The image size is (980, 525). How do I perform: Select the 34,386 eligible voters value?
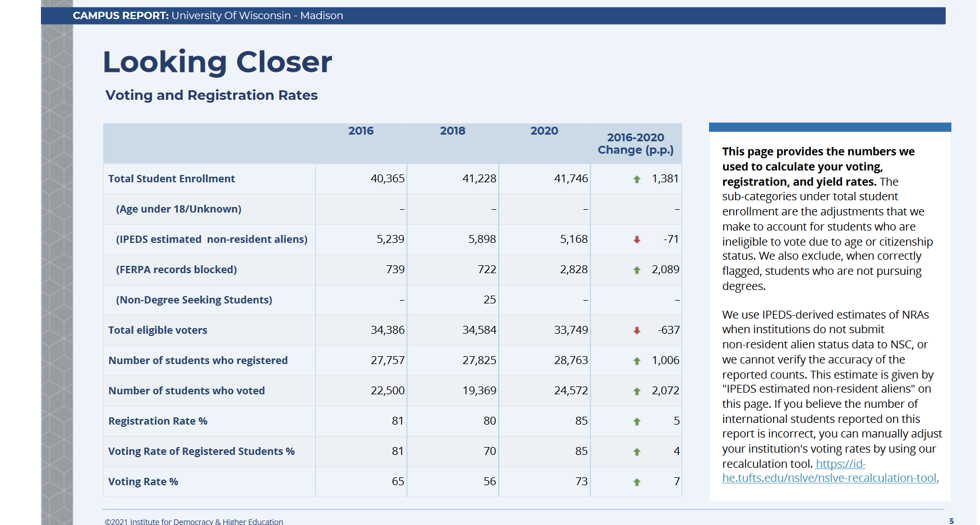(x=388, y=330)
